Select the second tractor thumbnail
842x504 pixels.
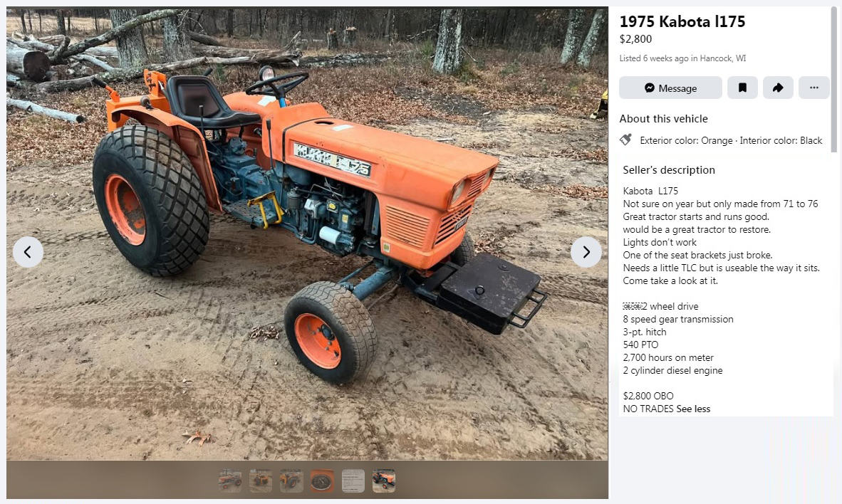pyautogui.click(x=261, y=481)
